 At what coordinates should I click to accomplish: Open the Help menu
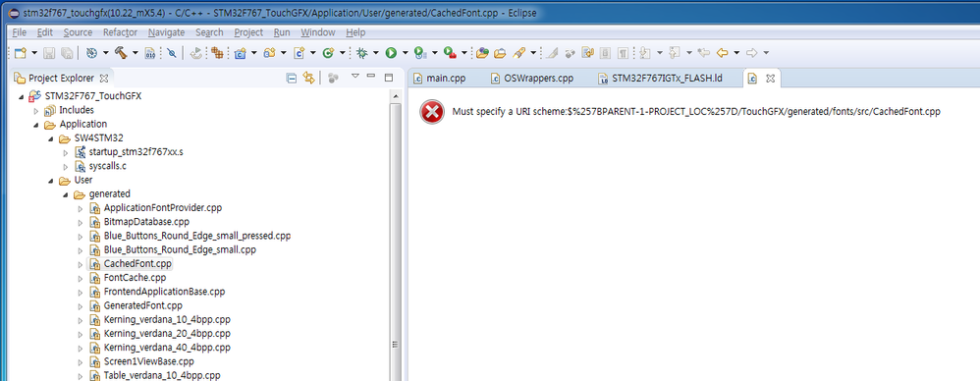pyautogui.click(x=355, y=32)
